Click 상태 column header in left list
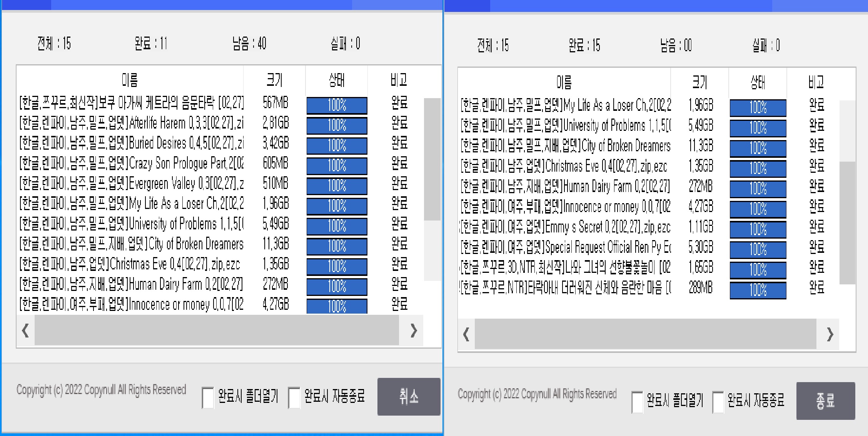868x436 pixels. (x=336, y=80)
